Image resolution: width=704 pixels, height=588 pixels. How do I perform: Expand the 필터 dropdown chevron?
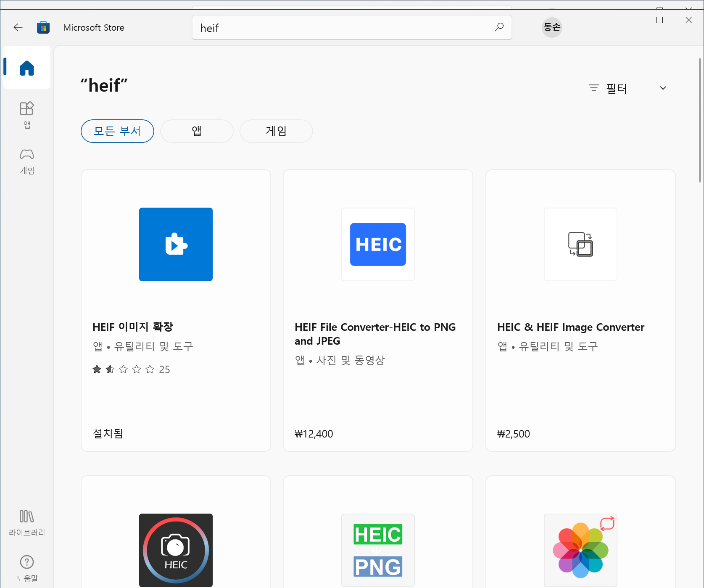pos(663,88)
